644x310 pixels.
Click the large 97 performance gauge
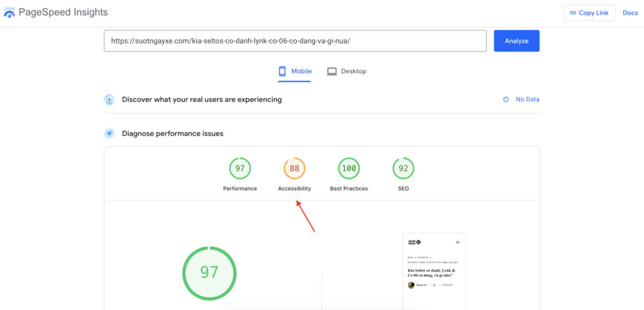[209, 274]
